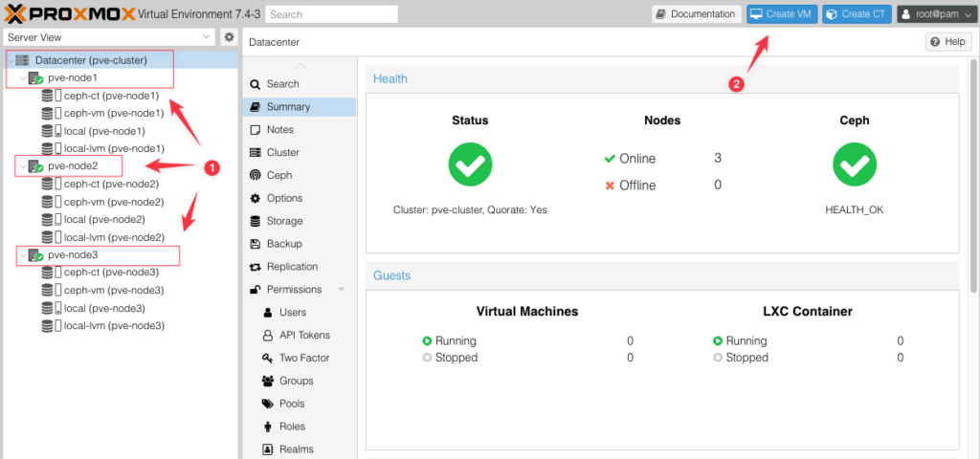Click the pve-node1 node status icon
This screenshot has height=459, width=980.
click(35, 78)
